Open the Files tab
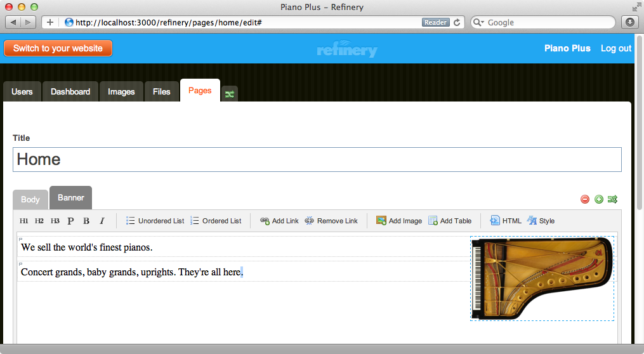644x354 pixels. coord(161,91)
